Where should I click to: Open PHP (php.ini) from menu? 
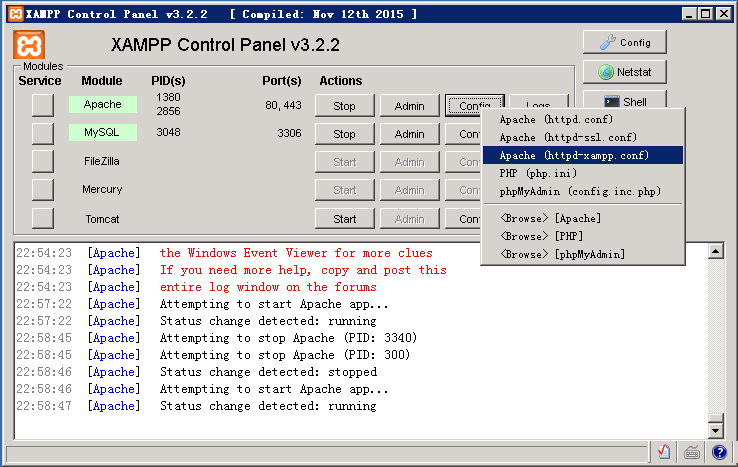(x=583, y=173)
